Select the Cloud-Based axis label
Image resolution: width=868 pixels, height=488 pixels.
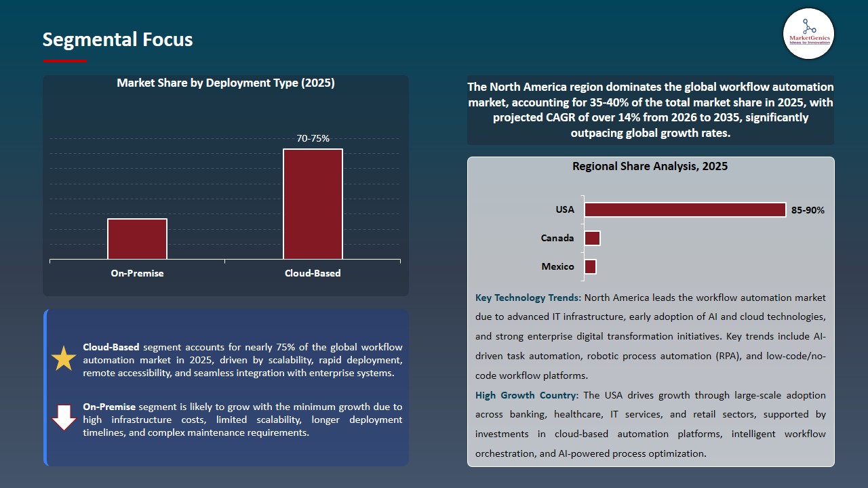click(313, 274)
